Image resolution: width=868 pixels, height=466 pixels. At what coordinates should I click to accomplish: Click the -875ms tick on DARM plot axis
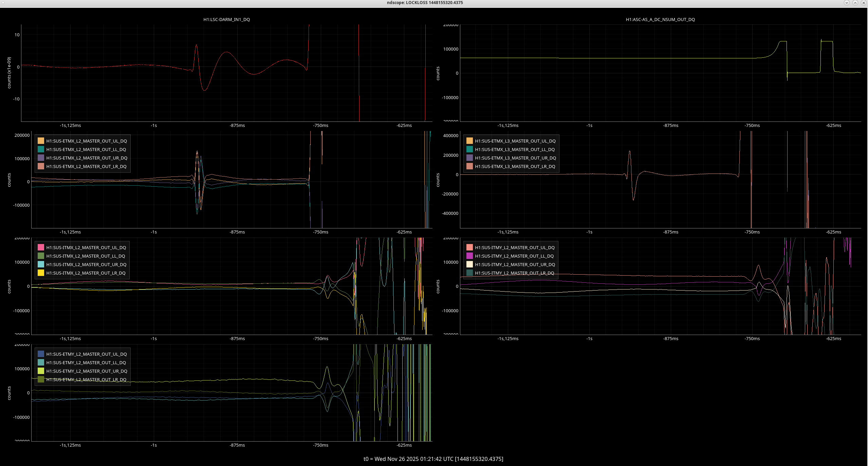[x=237, y=125]
